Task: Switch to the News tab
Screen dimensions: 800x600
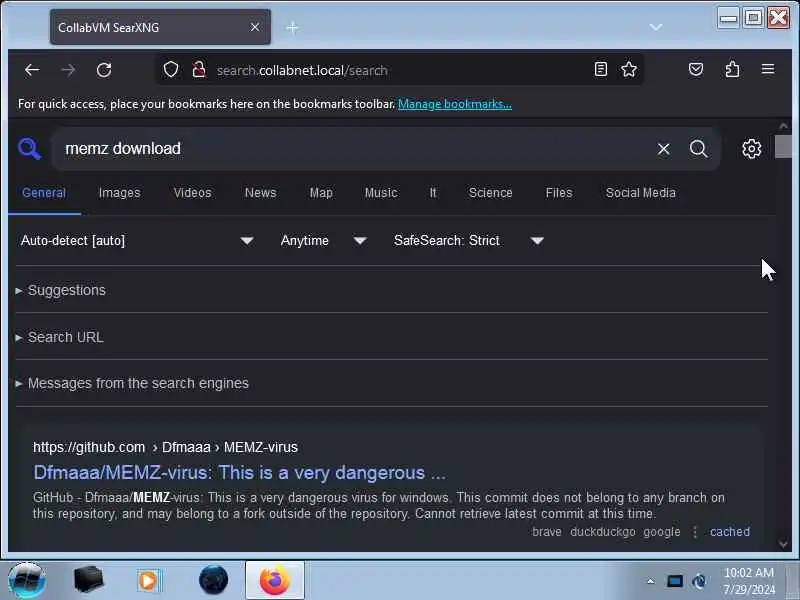Action: [260, 193]
